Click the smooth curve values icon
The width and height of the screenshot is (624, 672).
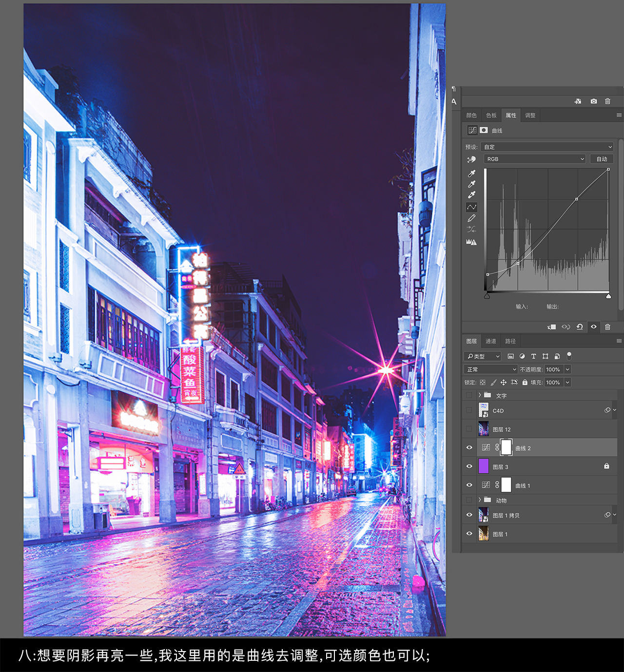point(471,229)
